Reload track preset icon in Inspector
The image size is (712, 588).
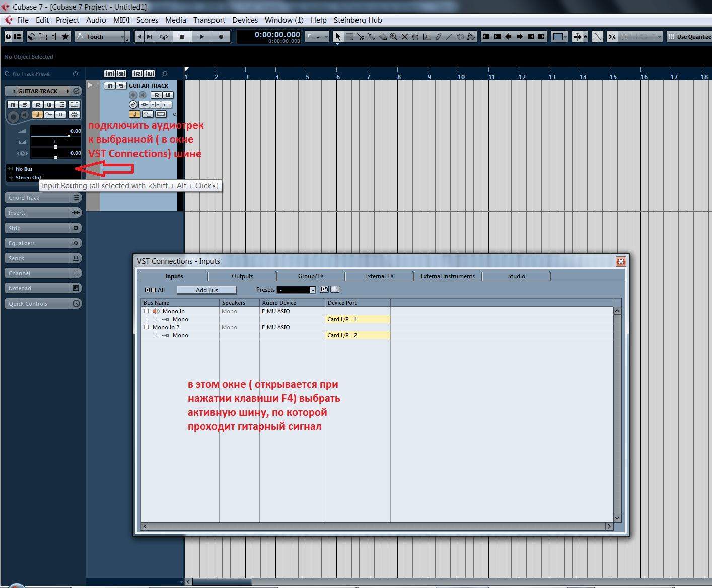tap(75, 73)
